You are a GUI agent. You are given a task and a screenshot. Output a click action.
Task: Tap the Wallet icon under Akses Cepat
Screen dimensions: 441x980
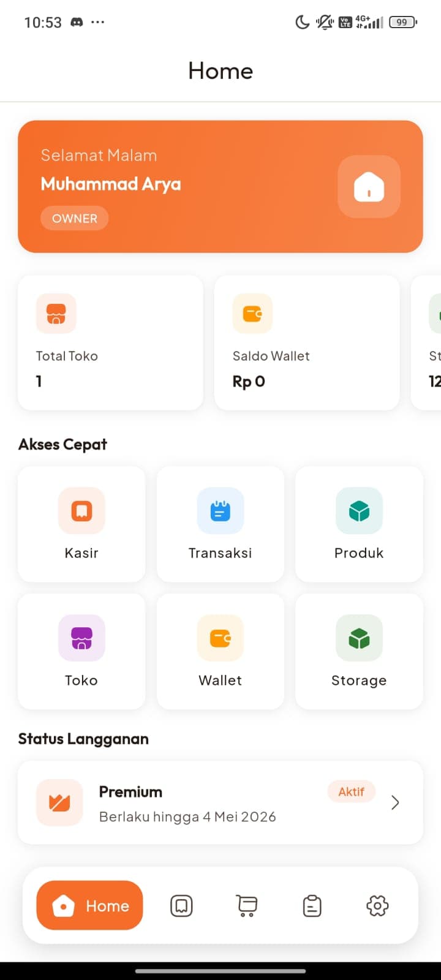(x=221, y=638)
